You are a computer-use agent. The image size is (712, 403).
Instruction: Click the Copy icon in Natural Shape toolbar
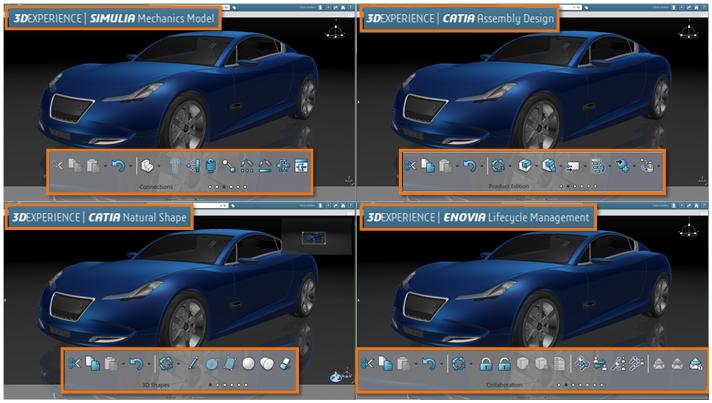click(x=91, y=364)
